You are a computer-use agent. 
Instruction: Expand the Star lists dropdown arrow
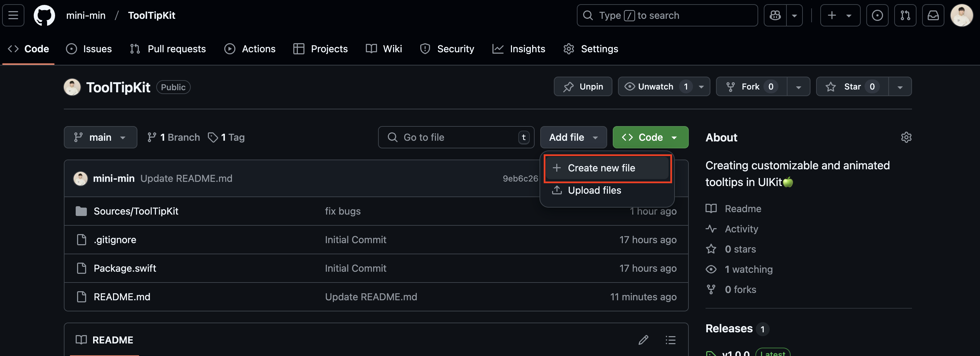[900, 87]
